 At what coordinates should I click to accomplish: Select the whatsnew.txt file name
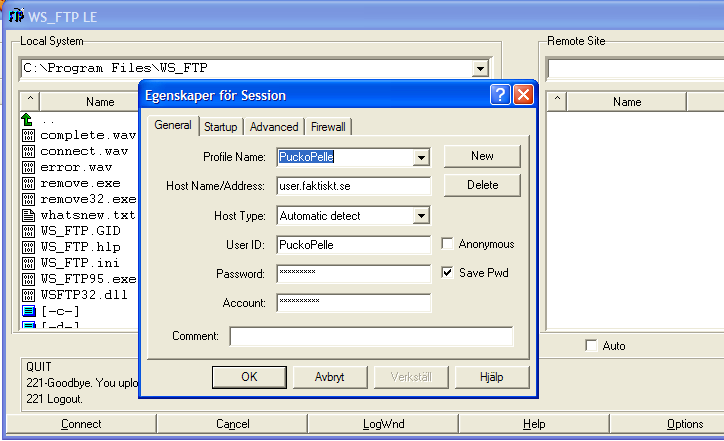point(88,215)
